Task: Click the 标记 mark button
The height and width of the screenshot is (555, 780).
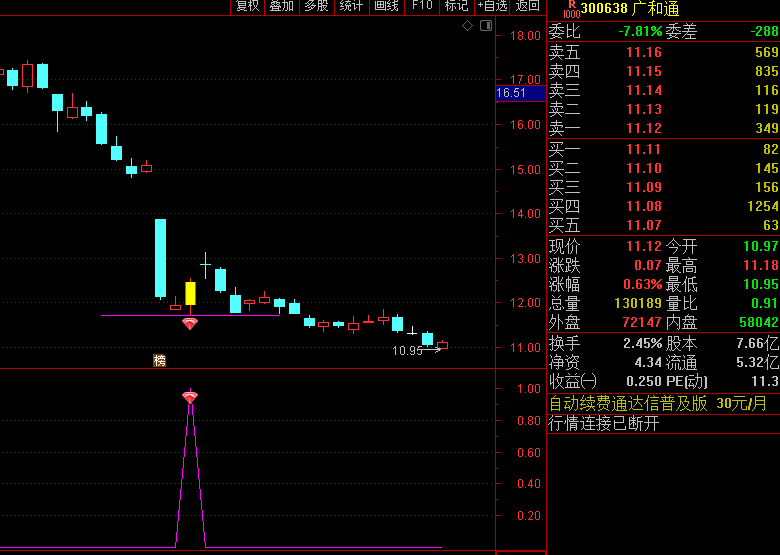Action: click(457, 6)
